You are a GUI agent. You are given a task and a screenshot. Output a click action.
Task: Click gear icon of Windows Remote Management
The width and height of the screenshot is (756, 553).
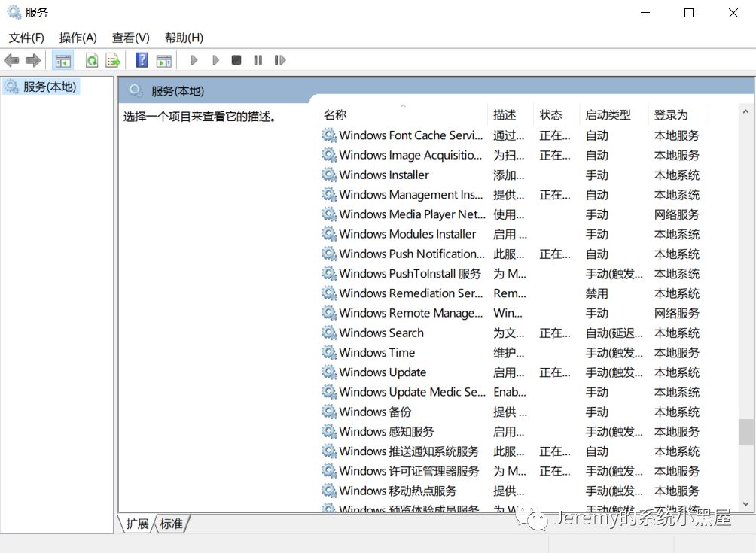[x=329, y=313]
